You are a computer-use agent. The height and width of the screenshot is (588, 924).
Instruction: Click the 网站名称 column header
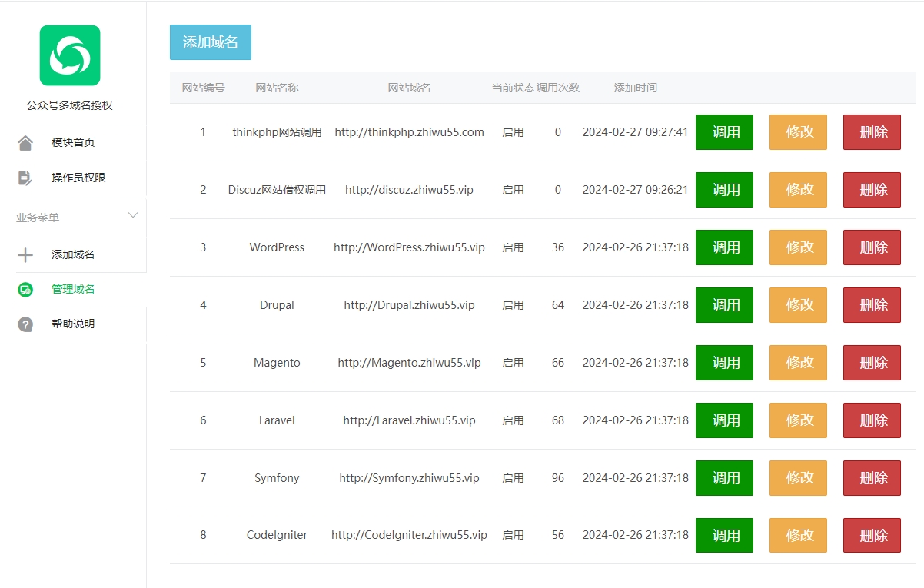click(277, 88)
